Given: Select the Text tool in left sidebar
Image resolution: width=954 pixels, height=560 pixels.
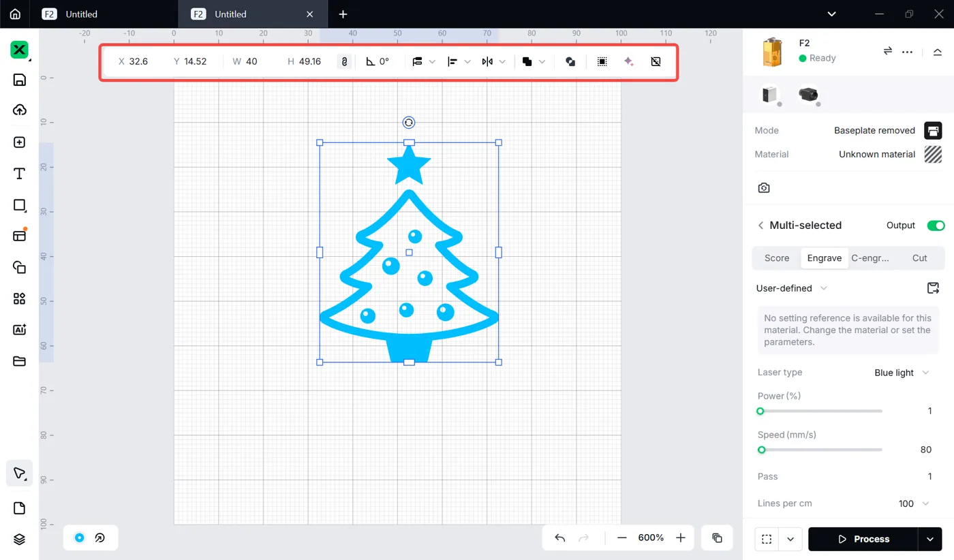Looking at the screenshot, I should (19, 174).
